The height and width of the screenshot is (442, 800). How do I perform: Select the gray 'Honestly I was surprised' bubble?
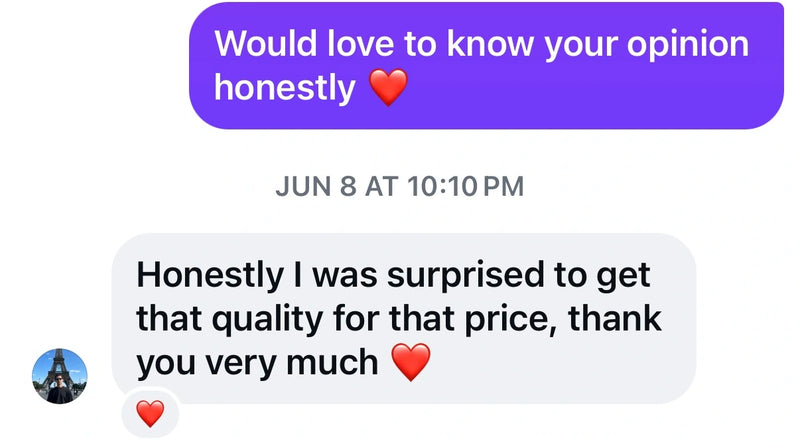[404, 318]
